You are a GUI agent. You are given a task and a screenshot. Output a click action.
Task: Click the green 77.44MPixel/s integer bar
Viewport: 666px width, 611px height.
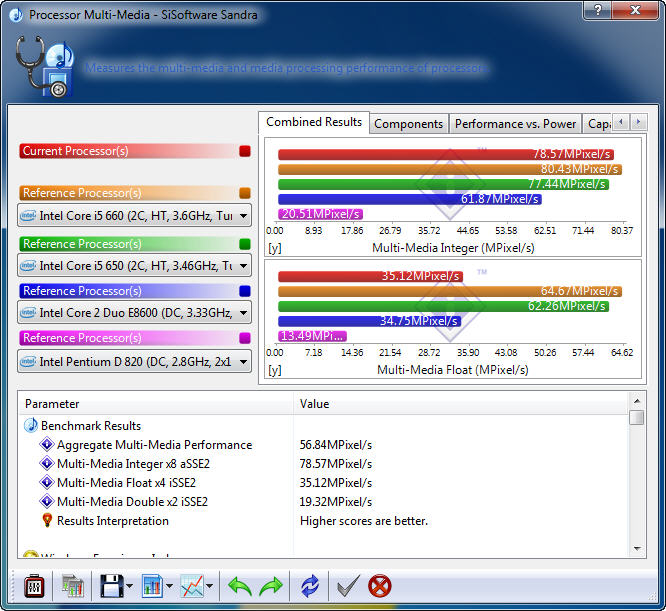pos(443,184)
